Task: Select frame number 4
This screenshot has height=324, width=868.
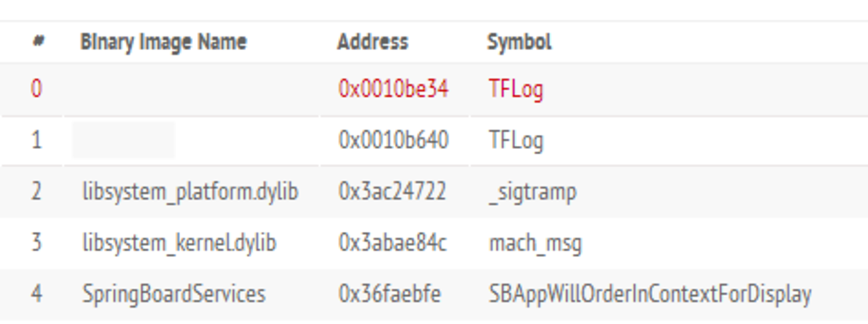Action: click(37, 294)
